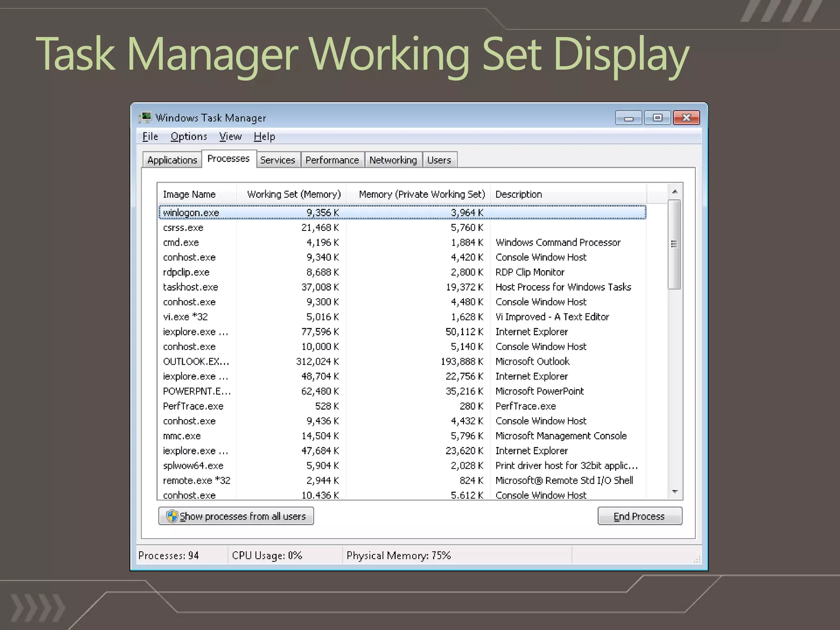Switch to the Applications tab

[172, 160]
